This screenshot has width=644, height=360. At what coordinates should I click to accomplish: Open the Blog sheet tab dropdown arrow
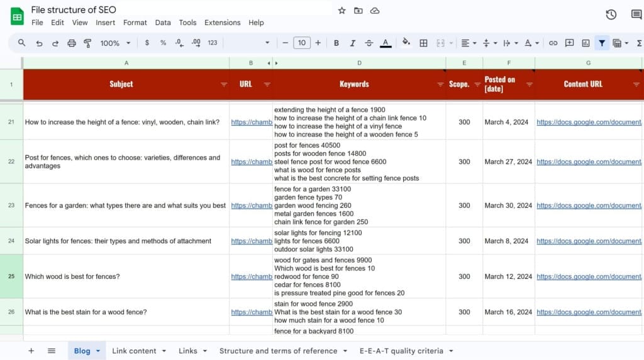tap(98, 351)
